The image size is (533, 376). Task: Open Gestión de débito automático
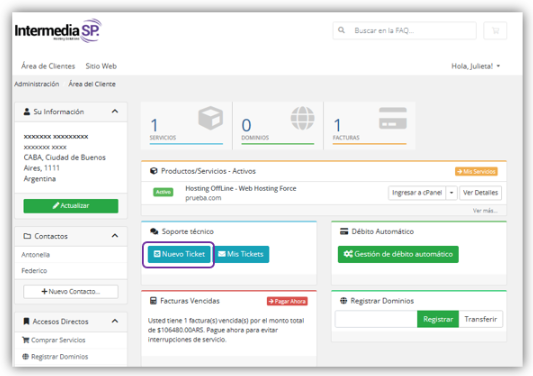[398, 254]
